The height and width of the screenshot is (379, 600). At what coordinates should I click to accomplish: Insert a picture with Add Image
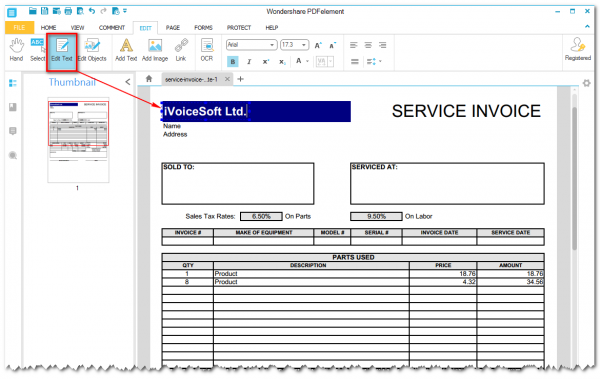coord(155,50)
